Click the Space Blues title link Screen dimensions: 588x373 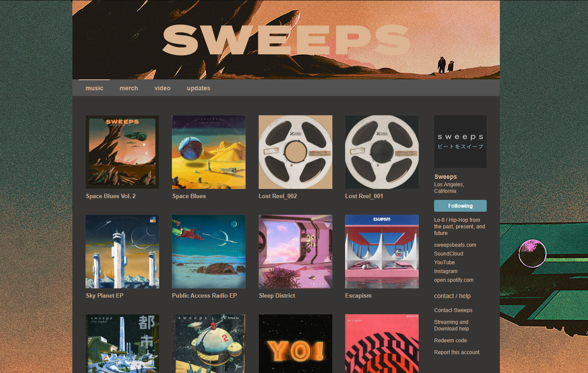click(x=189, y=196)
